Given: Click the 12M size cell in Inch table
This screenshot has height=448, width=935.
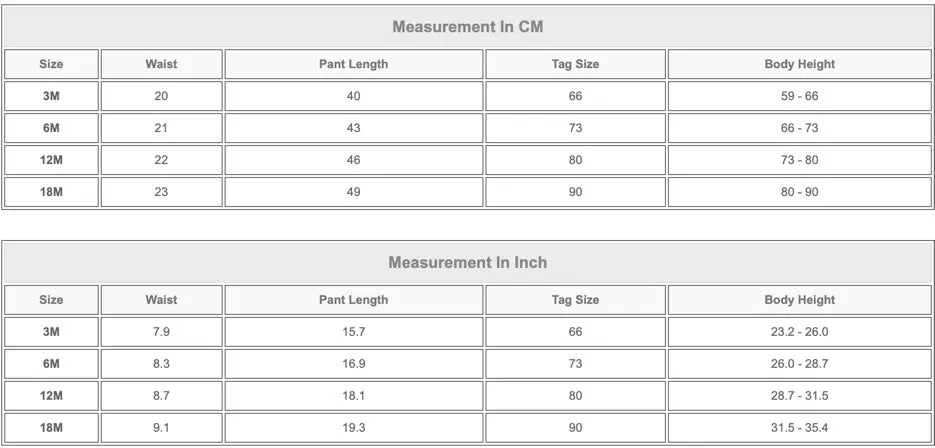Looking at the screenshot, I should click(51, 396).
